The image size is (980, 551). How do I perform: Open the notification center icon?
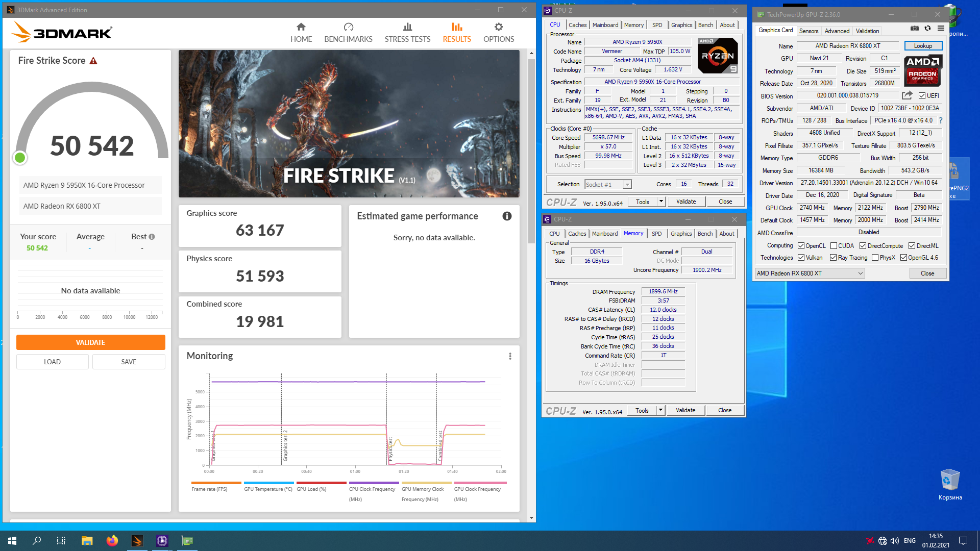(963, 541)
